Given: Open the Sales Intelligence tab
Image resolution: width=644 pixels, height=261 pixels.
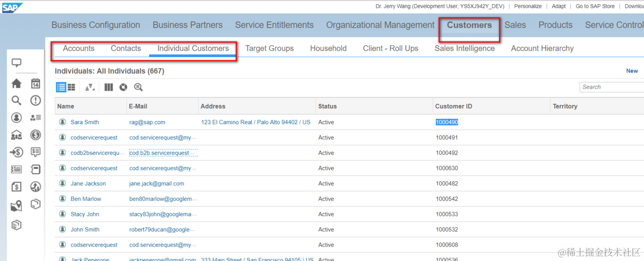Looking at the screenshot, I should pyautogui.click(x=465, y=48).
